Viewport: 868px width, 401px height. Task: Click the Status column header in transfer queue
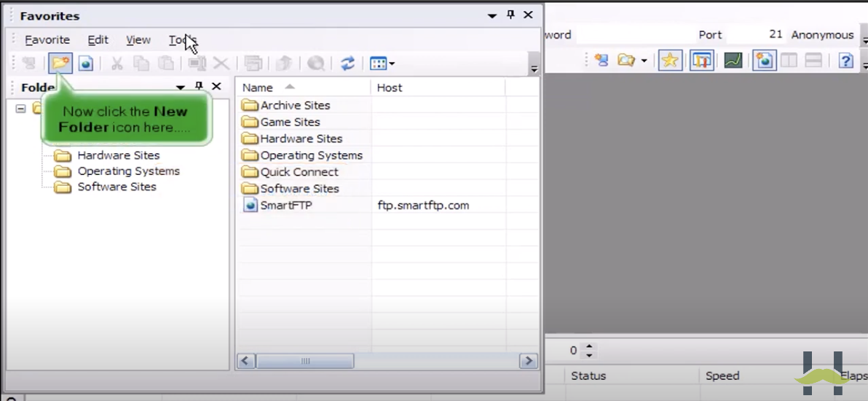point(631,376)
